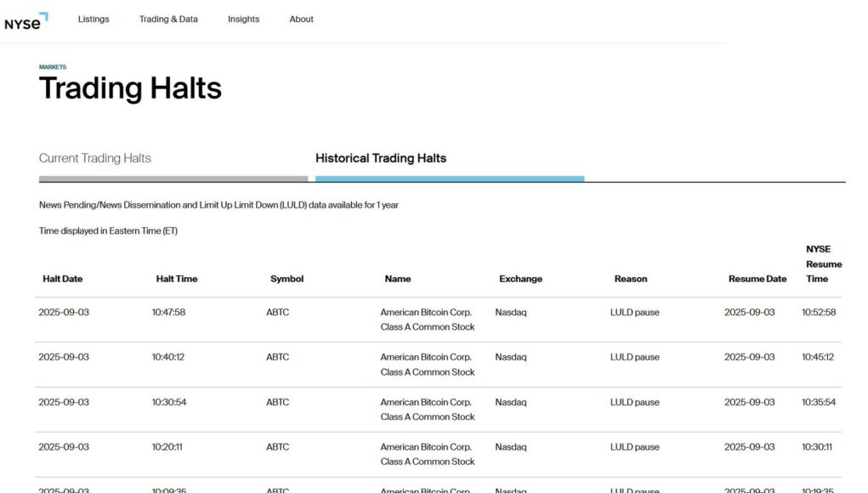Click American Bitcoin Corp. name in 10:40:12 row
This screenshot has width=868, height=493.
428,365
